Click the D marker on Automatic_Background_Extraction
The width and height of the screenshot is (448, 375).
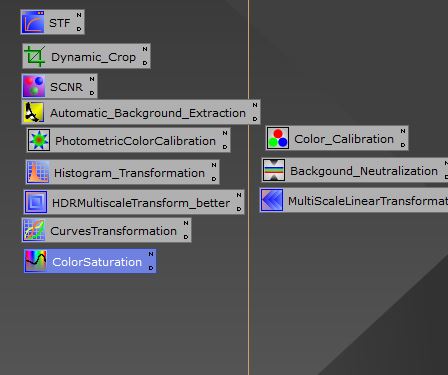(x=255, y=119)
